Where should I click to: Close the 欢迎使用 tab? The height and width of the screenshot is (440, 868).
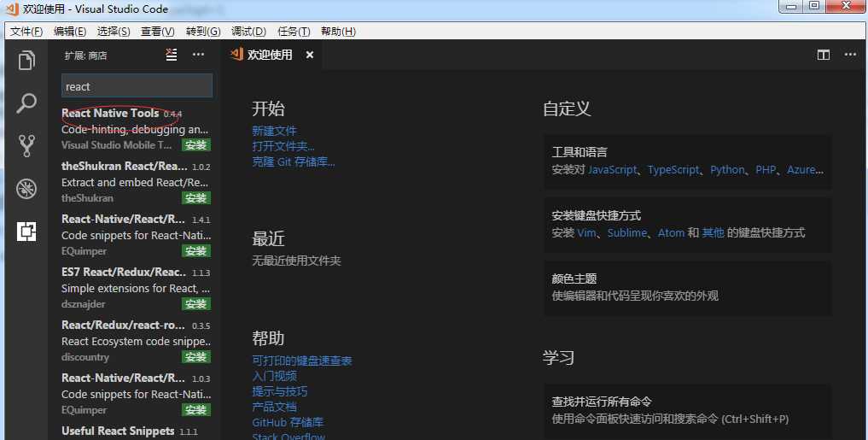click(x=310, y=55)
